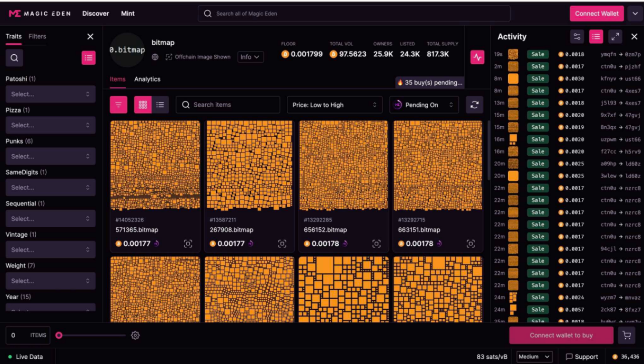644x364 pixels.
Task: Switch to list view layout
Action: pos(160,105)
